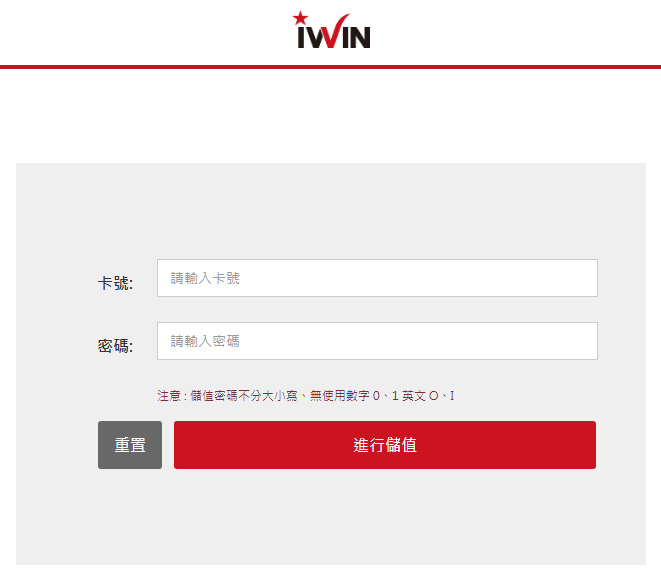Click the IWIN logo in the header
The width and height of the screenshot is (661, 584).
(x=332, y=30)
